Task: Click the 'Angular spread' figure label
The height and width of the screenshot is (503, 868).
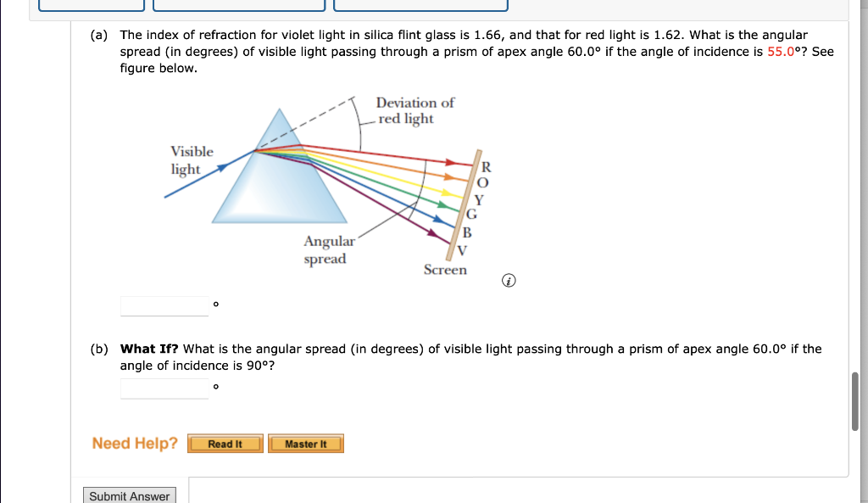Action: 329,250
